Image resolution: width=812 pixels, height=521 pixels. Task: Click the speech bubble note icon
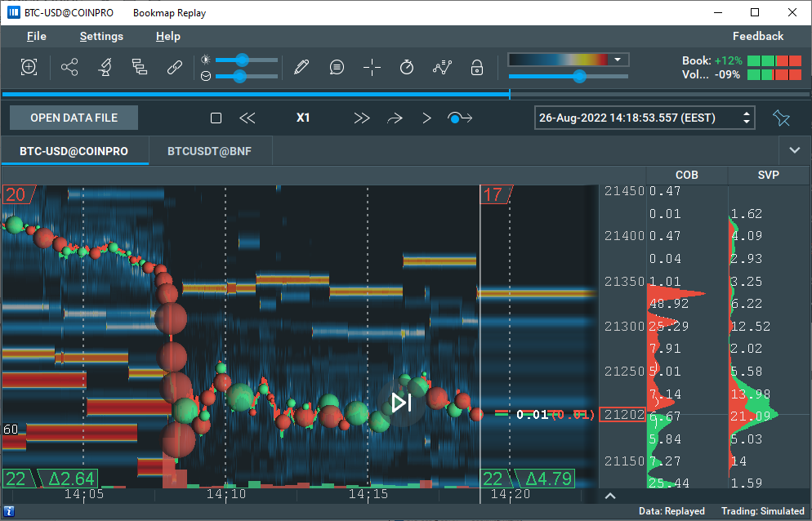(337, 68)
